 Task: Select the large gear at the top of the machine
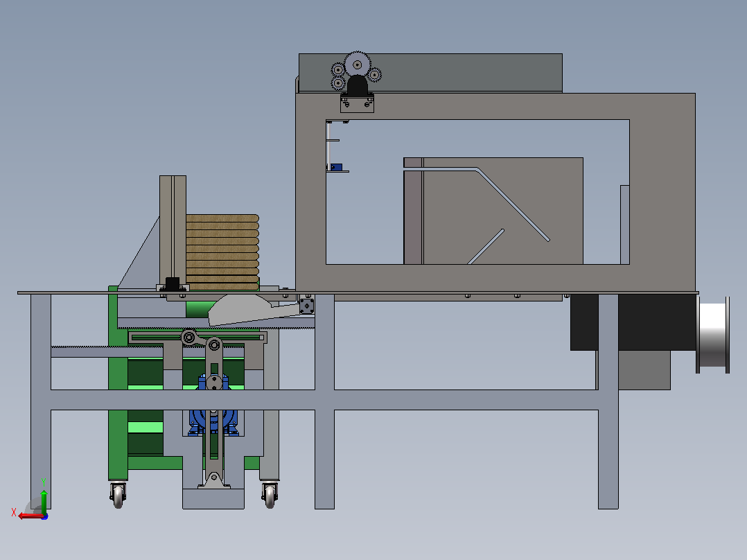[358, 64]
